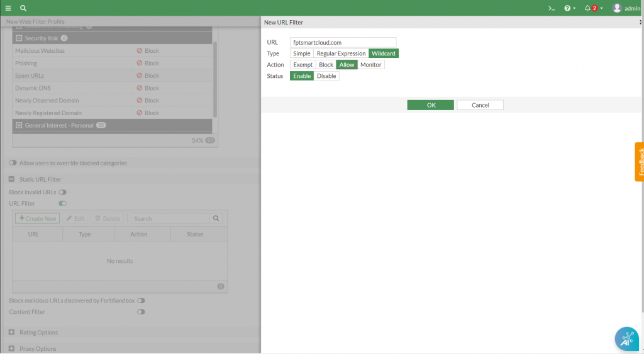Set status to Disable
The image size is (644, 354).
(326, 76)
